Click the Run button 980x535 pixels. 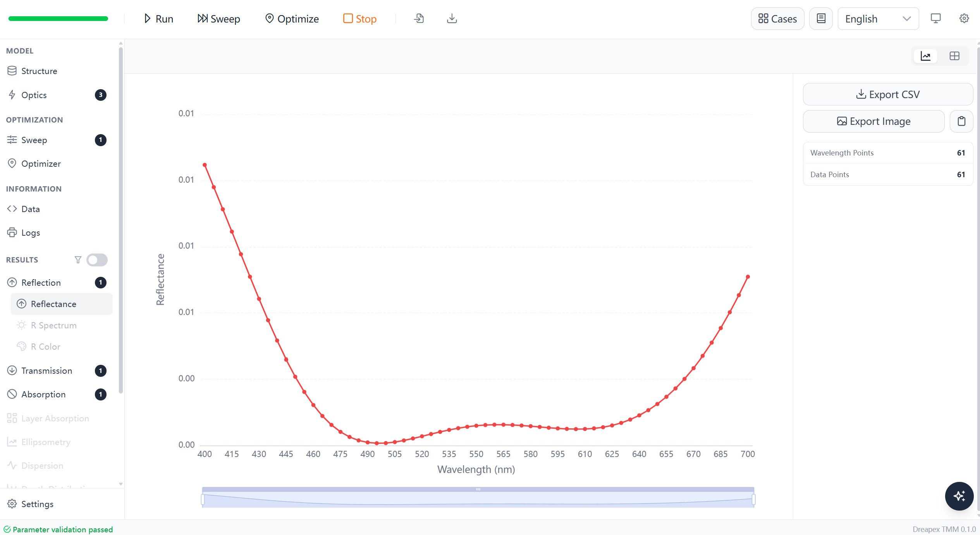[x=158, y=19]
